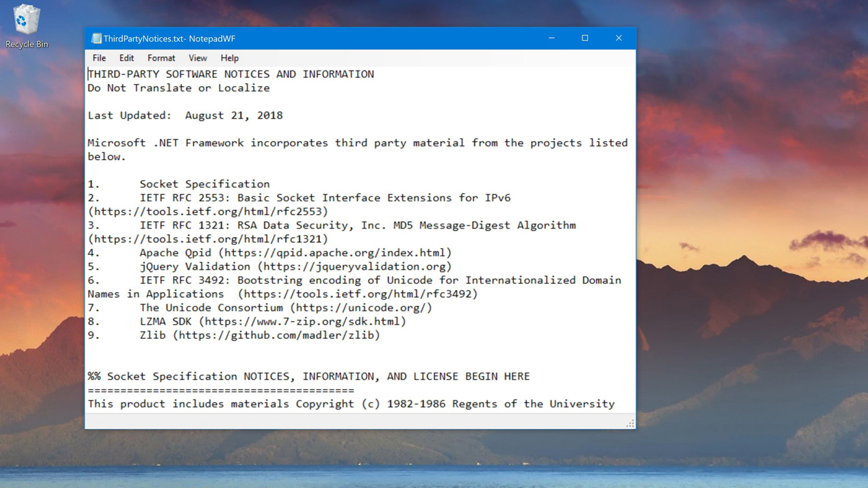Image resolution: width=868 pixels, height=488 pixels.
Task: Maximize the NotepadWF window
Action: 585,39
